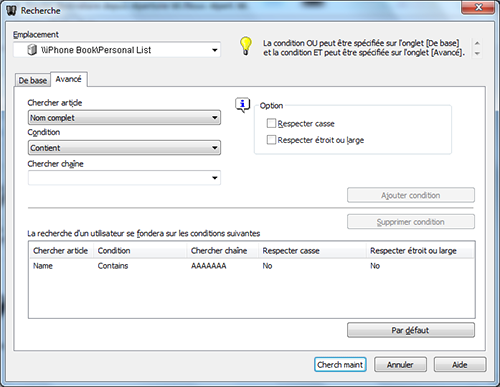The image size is (500, 387).
Task: Click the info speech bubble icon
Action: (242, 105)
